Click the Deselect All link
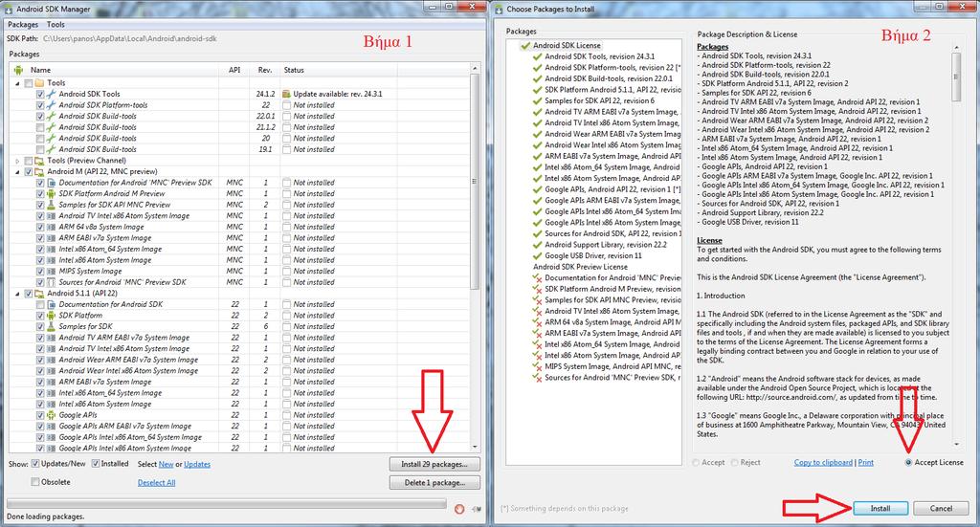The image size is (980, 527). (x=156, y=483)
